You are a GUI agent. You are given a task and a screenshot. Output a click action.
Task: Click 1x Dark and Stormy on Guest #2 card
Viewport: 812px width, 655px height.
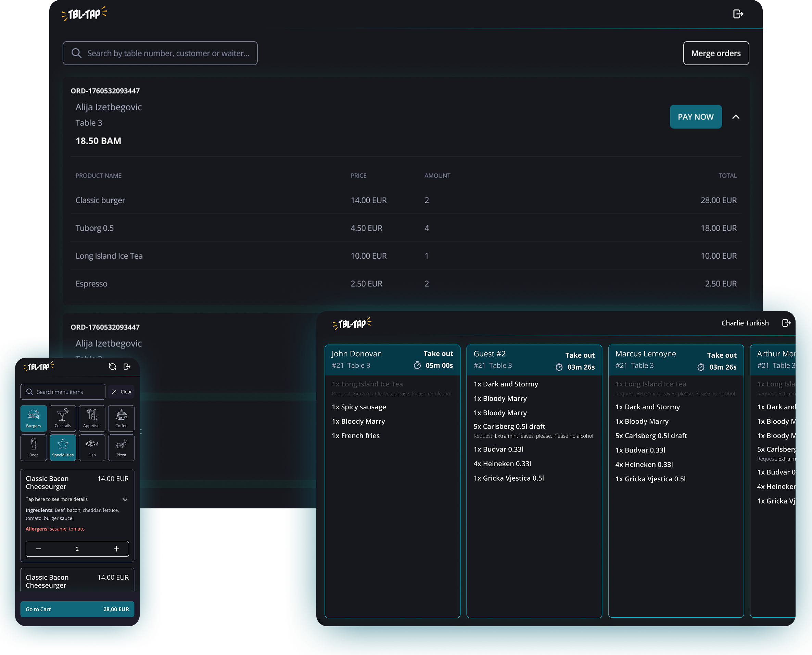pos(506,384)
